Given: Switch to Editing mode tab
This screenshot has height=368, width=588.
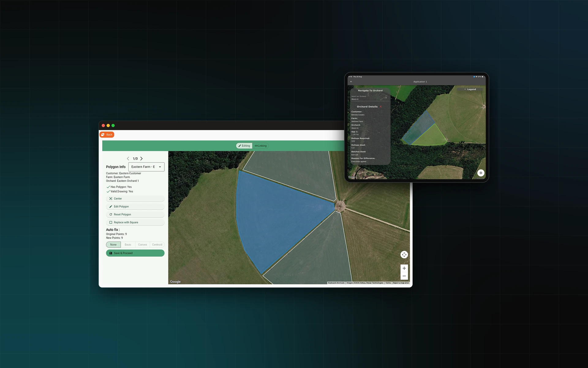Looking at the screenshot, I should [x=244, y=146].
